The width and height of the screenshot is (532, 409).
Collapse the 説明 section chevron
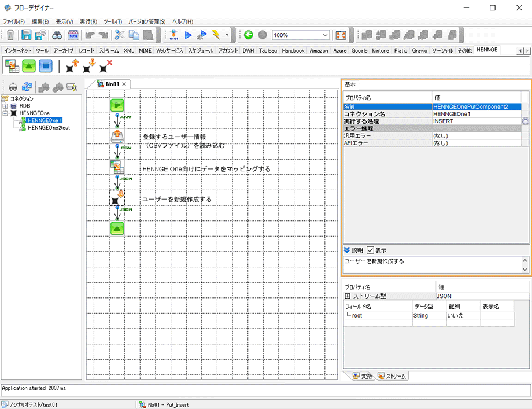click(347, 250)
